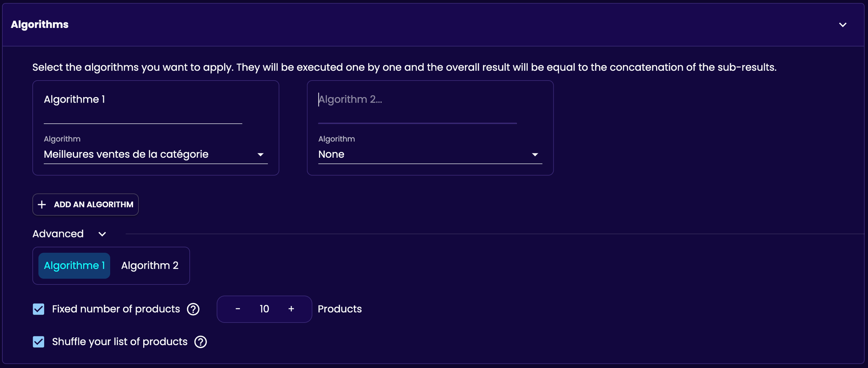Click the Algorithme 1 name field
868x368 pixels.
[x=143, y=106]
